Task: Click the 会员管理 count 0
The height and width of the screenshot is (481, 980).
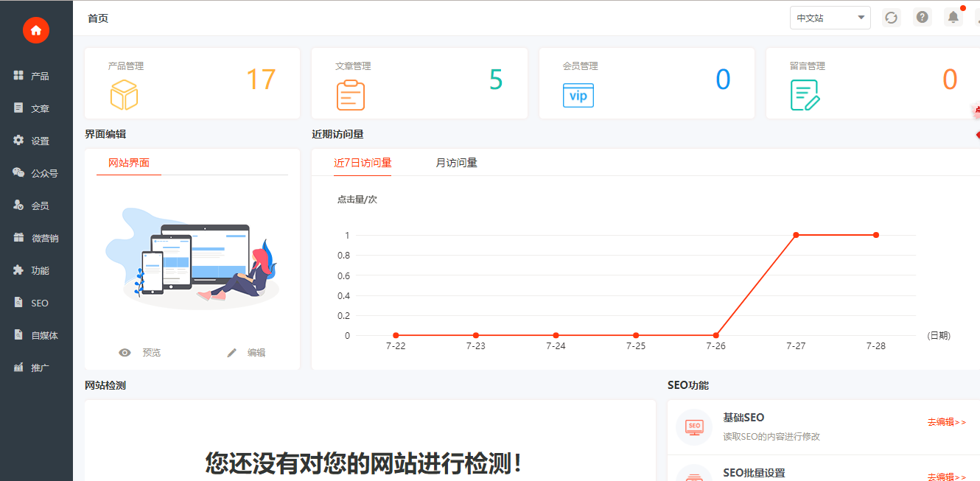Action: tap(723, 80)
